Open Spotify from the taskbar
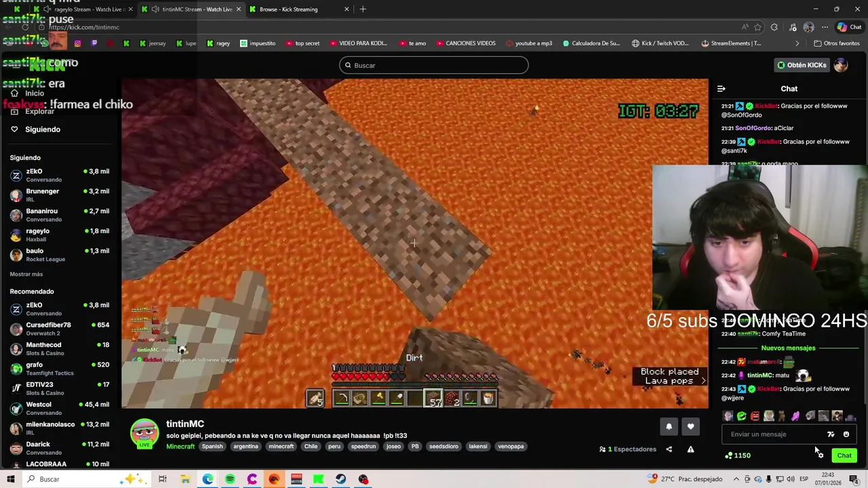 230,479
